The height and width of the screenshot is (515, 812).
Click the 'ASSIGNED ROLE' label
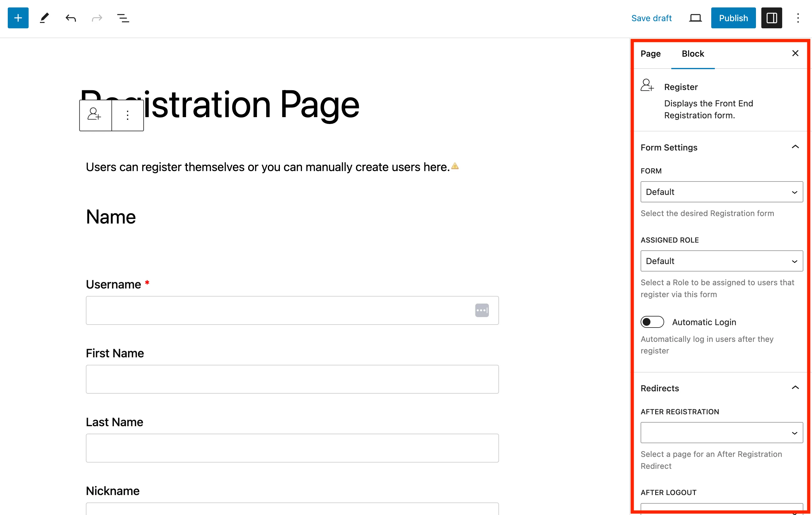(x=670, y=240)
